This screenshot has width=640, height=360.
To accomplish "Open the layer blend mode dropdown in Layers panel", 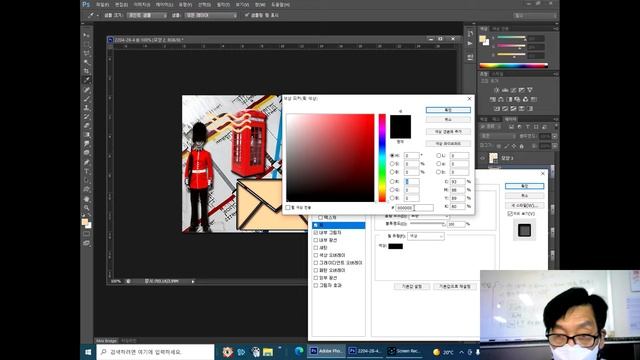I will (x=498, y=136).
